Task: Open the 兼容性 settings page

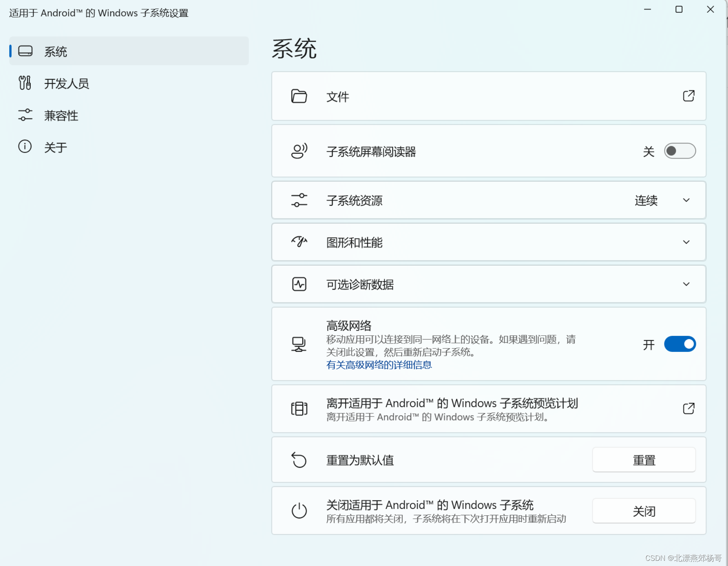Action: (x=129, y=115)
